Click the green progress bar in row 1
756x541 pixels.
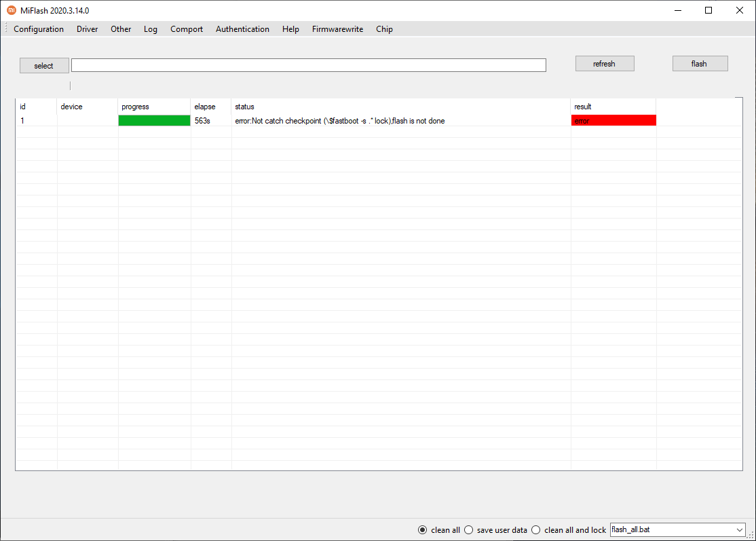coord(154,120)
